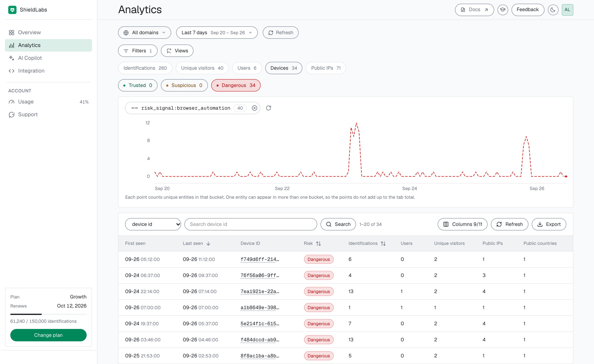Click the Change plan button
The height and width of the screenshot is (364, 594).
[x=48, y=335]
